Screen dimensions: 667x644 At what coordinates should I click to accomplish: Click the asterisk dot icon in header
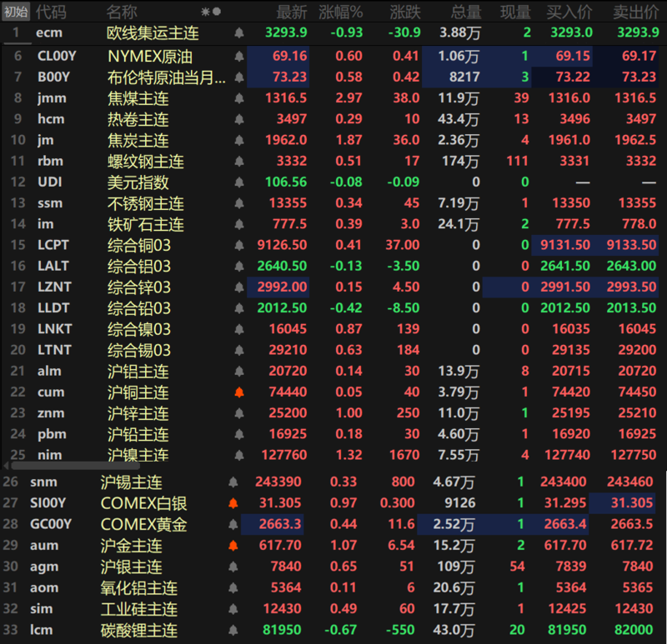click(x=212, y=12)
